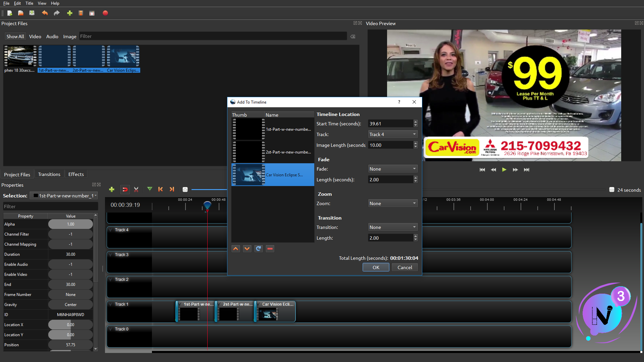
Task: Shuffle file order with blue refresh icon
Action: click(258, 249)
